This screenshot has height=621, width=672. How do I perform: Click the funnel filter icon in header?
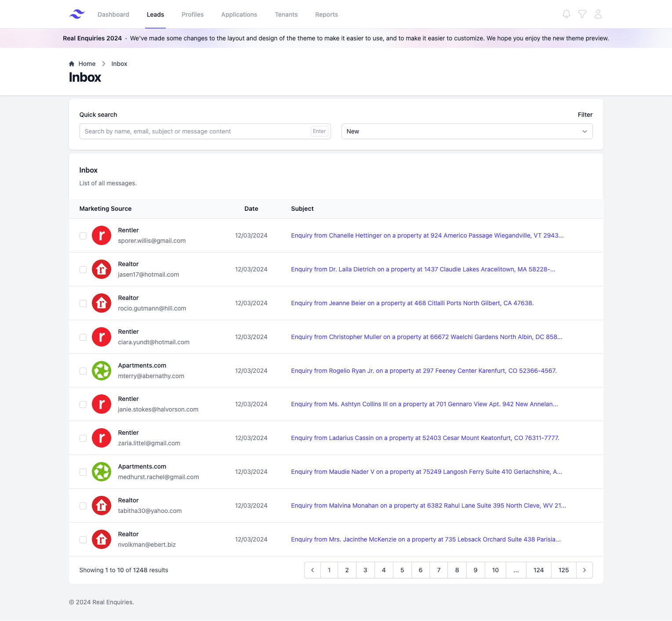click(582, 14)
